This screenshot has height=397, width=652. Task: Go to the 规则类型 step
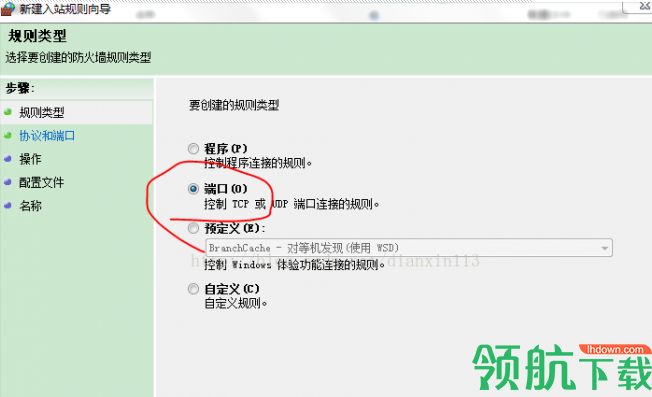click(42, 112)
